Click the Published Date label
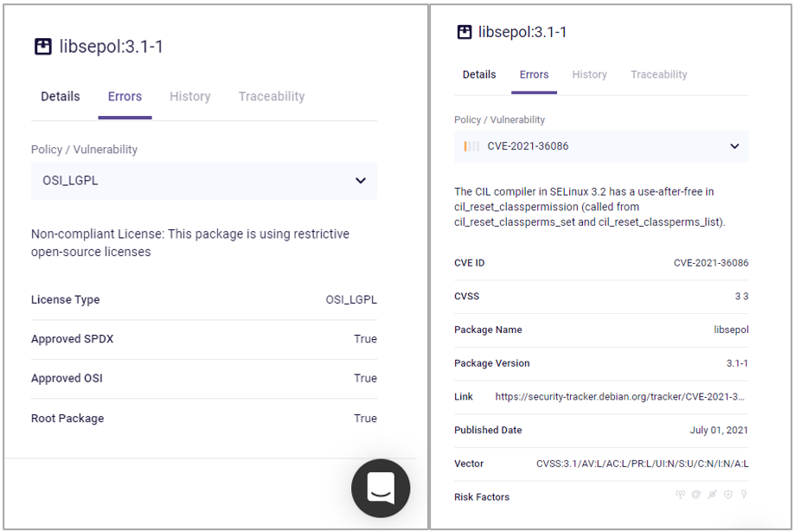795x532 pixels. point(488,430)
